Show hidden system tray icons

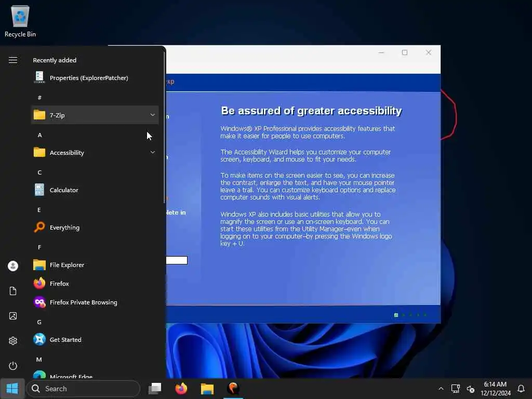click(x=441, y=389)
